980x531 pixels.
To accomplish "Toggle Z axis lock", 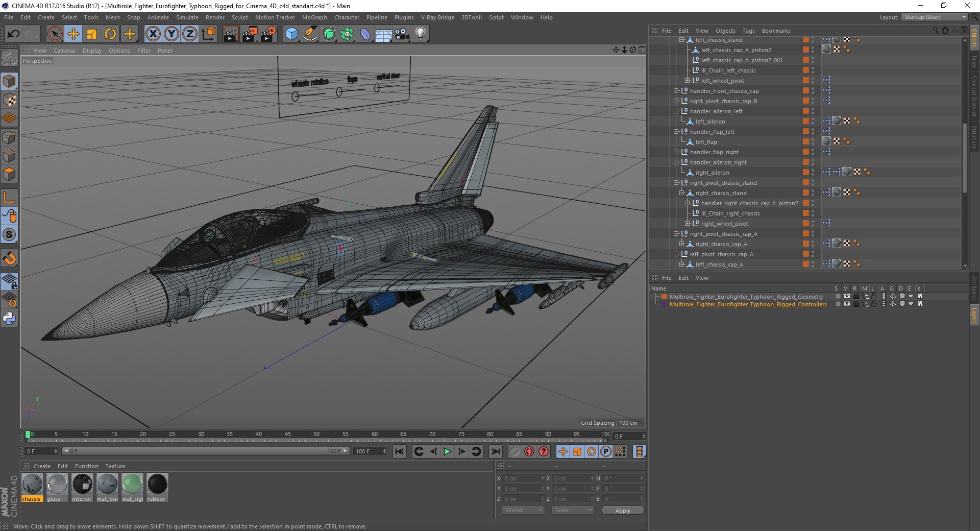I will point(190,34).
